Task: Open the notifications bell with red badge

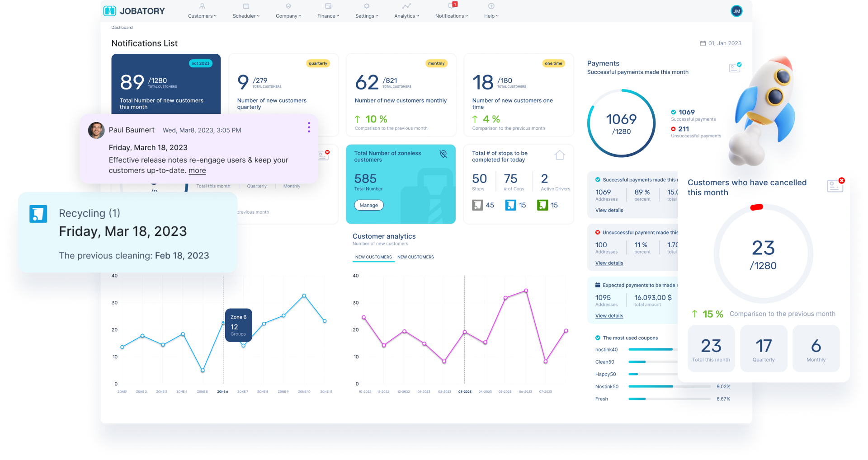Action: (x=452, y=6)
